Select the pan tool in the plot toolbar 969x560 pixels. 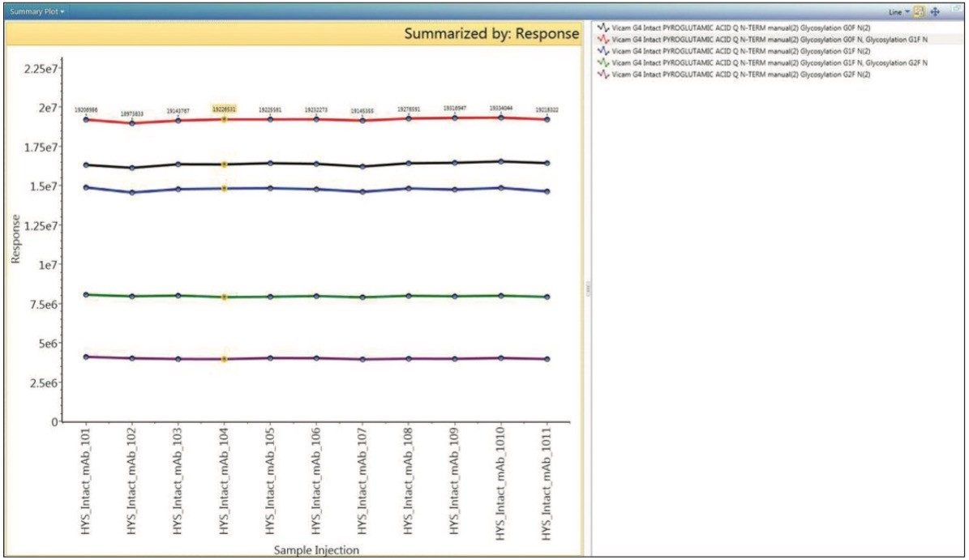936,11
